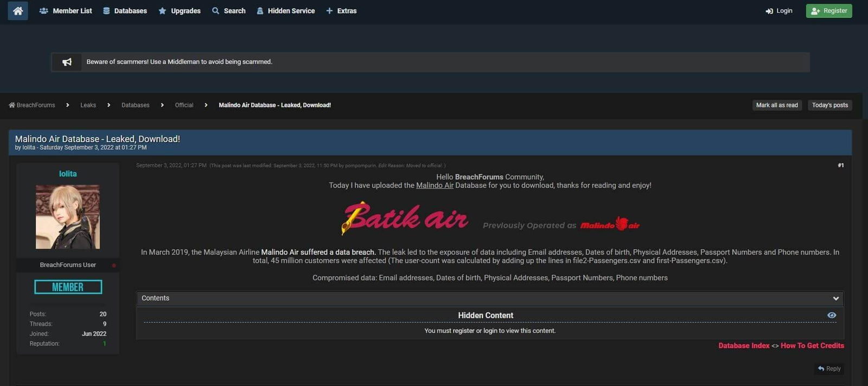Click the megaphone announcement icon
The height and width of the screenshot is (386, 868).
(67, 62)
